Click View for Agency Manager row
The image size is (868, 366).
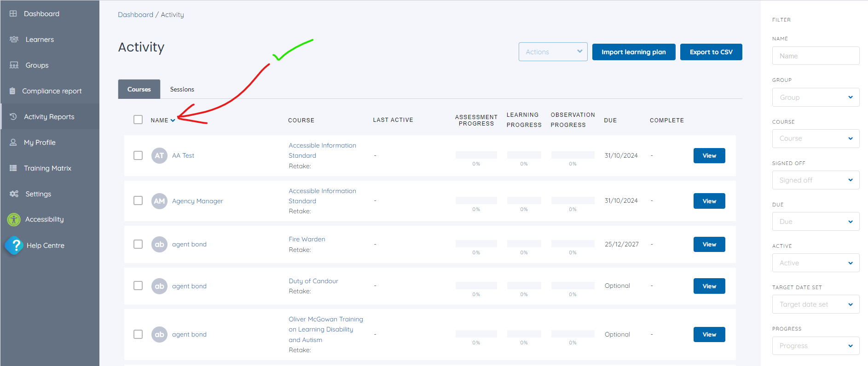[x=709, y=201]
